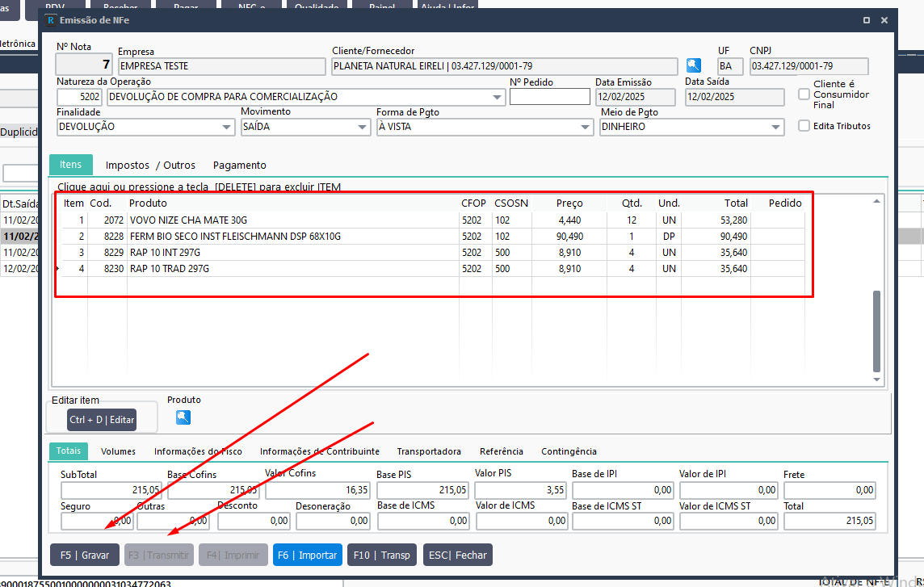This screenshot has width=924, height=587.
Task: Click the Cliente/Fornecedor text field
Action: [x=505, y=66]
